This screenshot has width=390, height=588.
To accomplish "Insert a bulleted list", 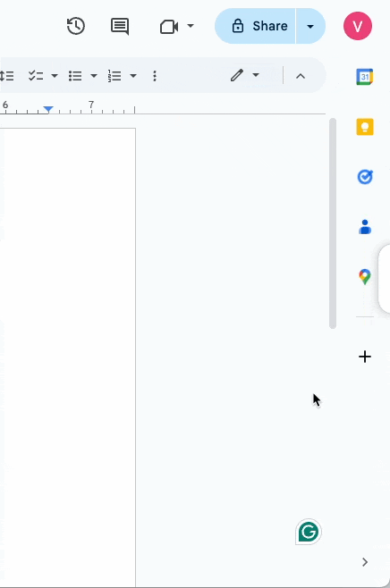I will point(75,76).
